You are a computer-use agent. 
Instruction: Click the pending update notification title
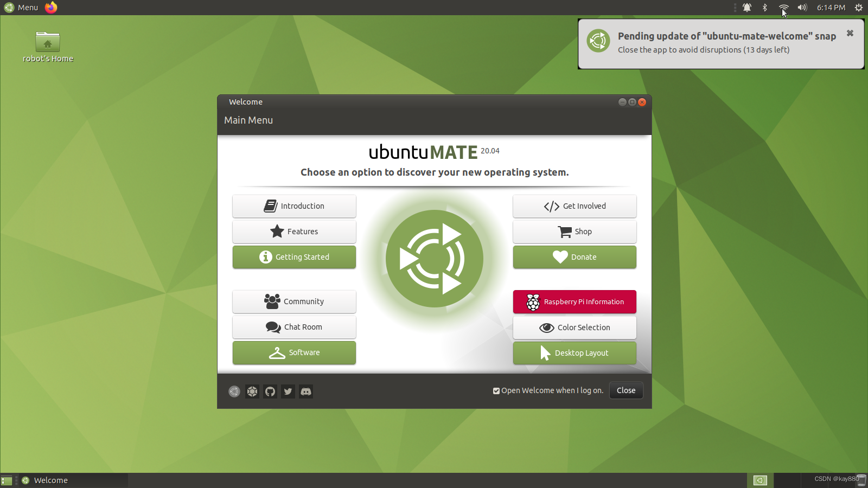coord(727,36)
